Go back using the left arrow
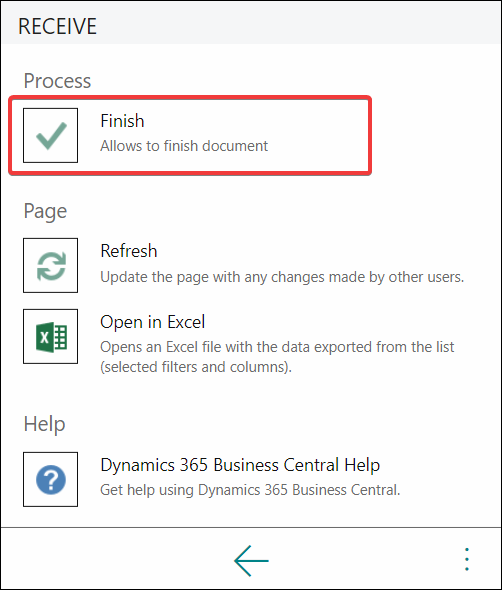The height and width of the screenshot is (590, 502). click(251, 561)
